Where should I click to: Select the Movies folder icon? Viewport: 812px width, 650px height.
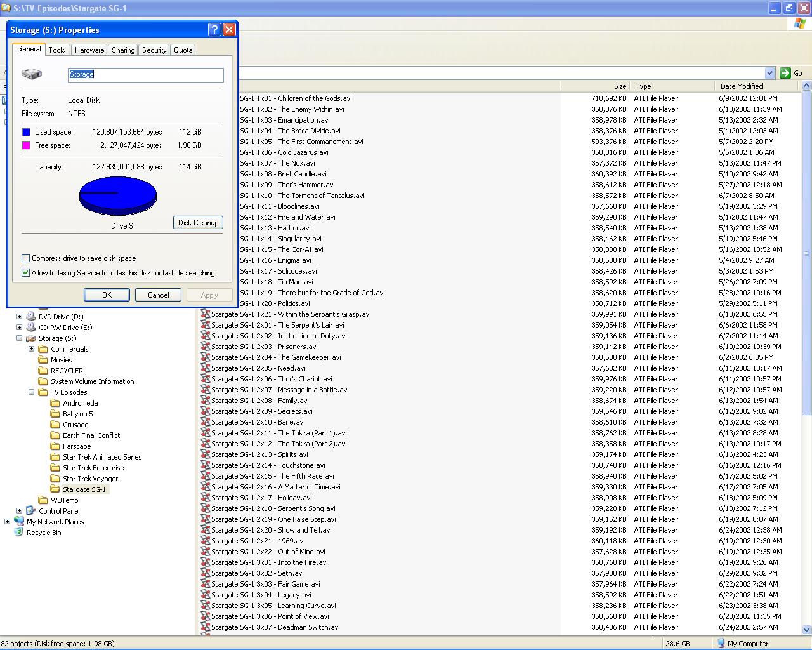point(43,359)
